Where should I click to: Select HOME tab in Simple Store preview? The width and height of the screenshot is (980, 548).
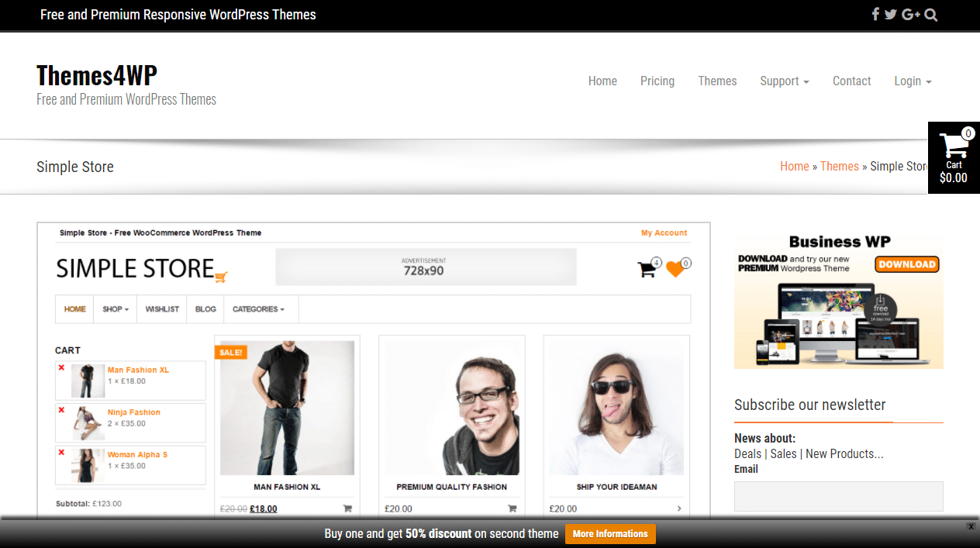click(75, 308)
